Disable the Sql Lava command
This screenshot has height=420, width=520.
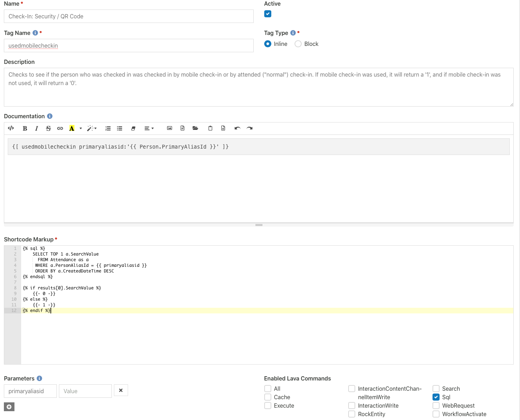pyautogui.click(x=436, y=397)
